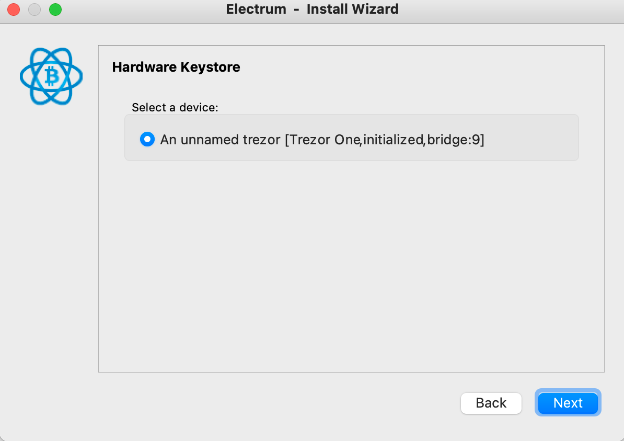
Task: Go Back to the previous wizard step
Action: (x=491, y=403)
